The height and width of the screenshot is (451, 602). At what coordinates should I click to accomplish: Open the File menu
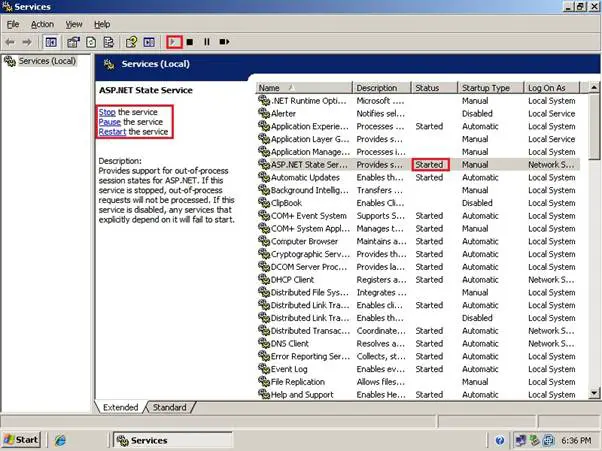click(x=13, y=24)
